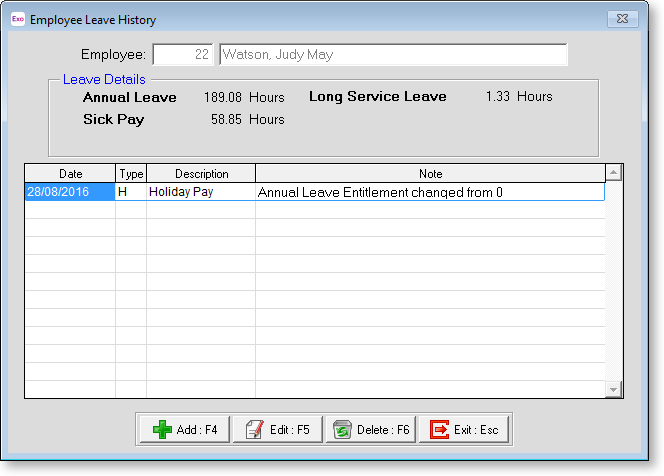The height and width of the screenshot is (476, 664).
Task: Sort by the Date column header
Action: [x=70, y=174]
